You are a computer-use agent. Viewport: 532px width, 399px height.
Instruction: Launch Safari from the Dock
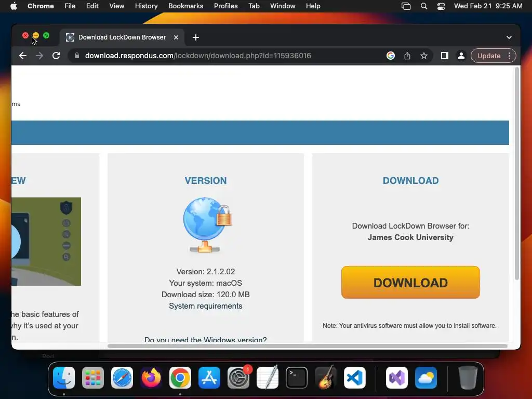pyautogui.click(x=122, y=378)
